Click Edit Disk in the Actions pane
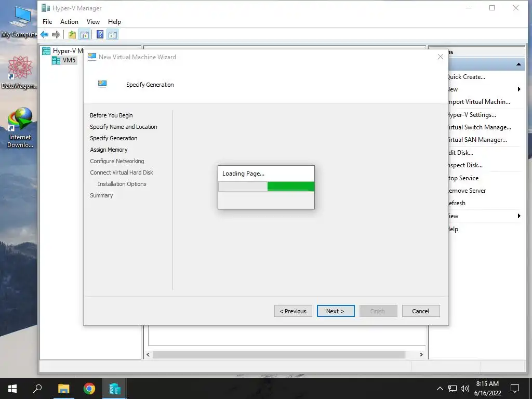Screen dimensions: 532x399 pyautogui.click(x=460, y=153)
